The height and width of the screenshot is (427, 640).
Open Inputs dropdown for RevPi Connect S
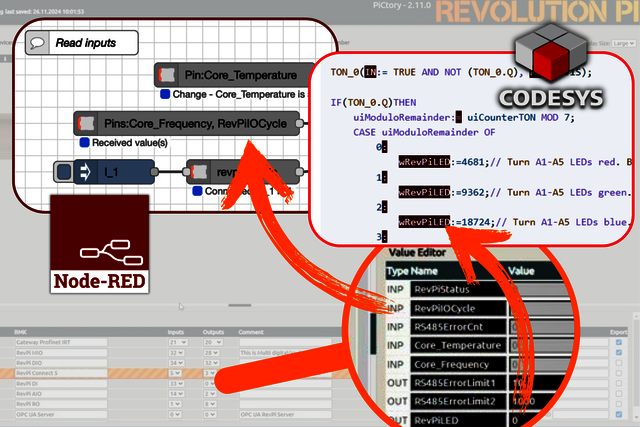175,373
